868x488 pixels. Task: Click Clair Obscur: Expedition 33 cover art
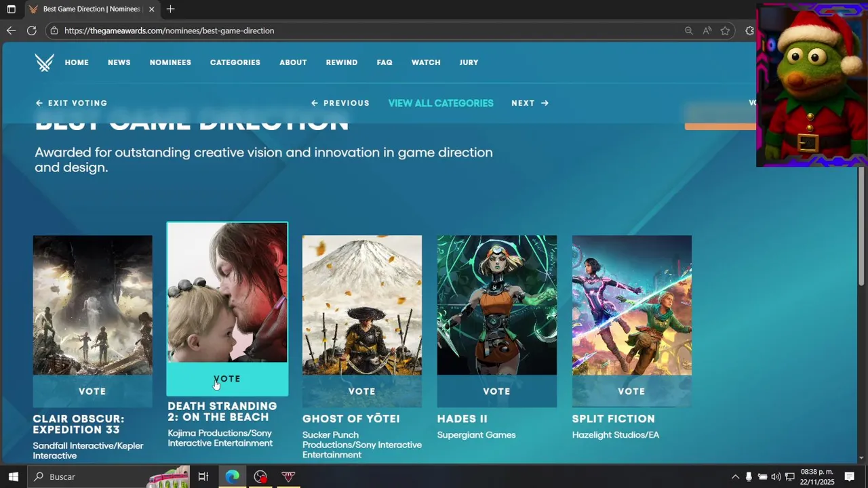pyautogui.click(x=92, y=305)
